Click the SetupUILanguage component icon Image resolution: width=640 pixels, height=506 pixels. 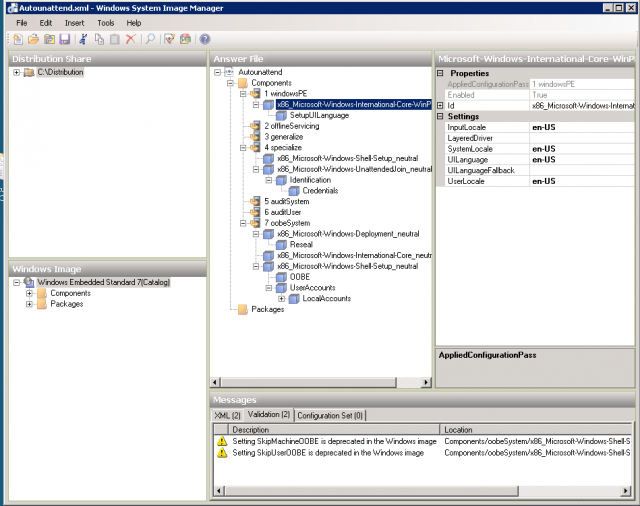(281, 115)
